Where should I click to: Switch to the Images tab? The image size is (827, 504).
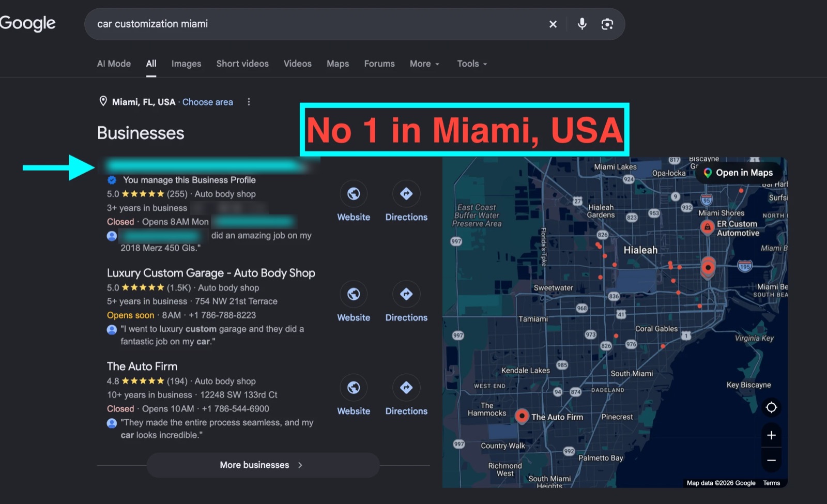point(186,64)
